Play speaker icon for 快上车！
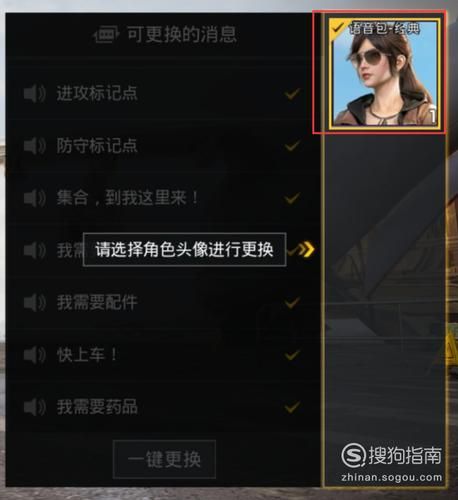The height and width of the screenshot is (500, 458). coord(35,355)
